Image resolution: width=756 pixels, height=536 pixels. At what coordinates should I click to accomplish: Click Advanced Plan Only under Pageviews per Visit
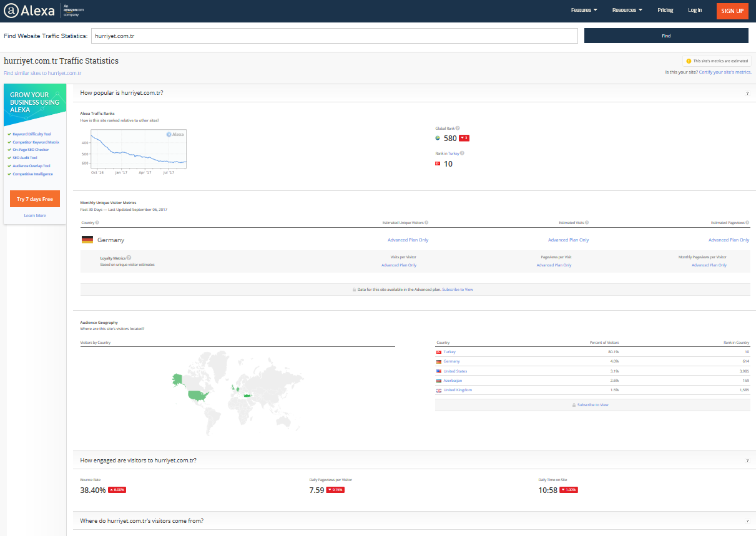554,265
